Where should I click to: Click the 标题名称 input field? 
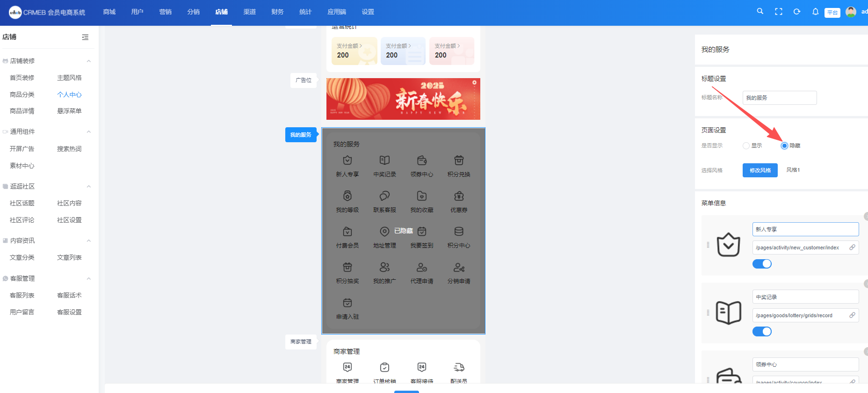[x=779, y=98]
